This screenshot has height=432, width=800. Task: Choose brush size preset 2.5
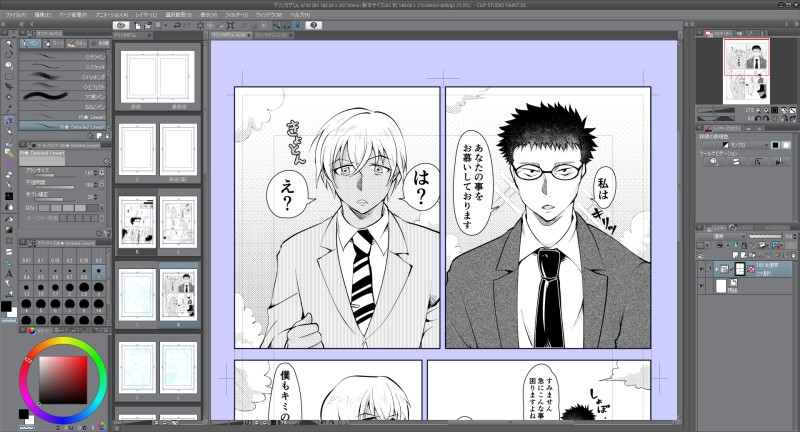pos(84,289)
